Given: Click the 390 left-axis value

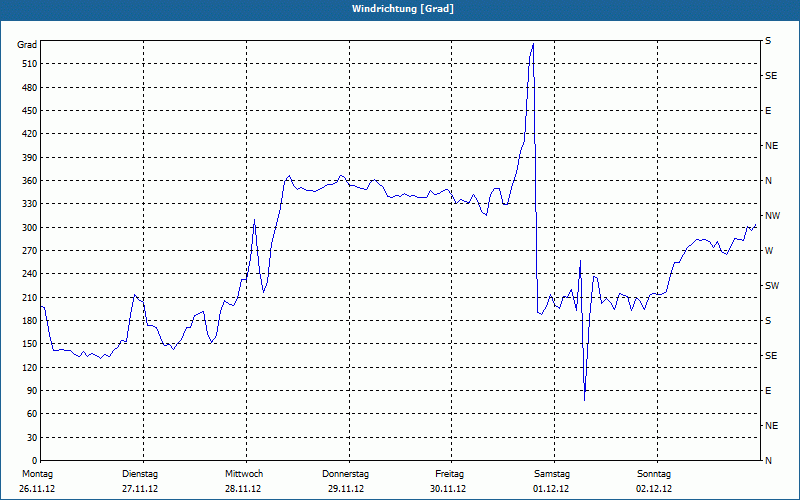Looking at the screenshot, I should pyautogui.click(x=30, y=158).
